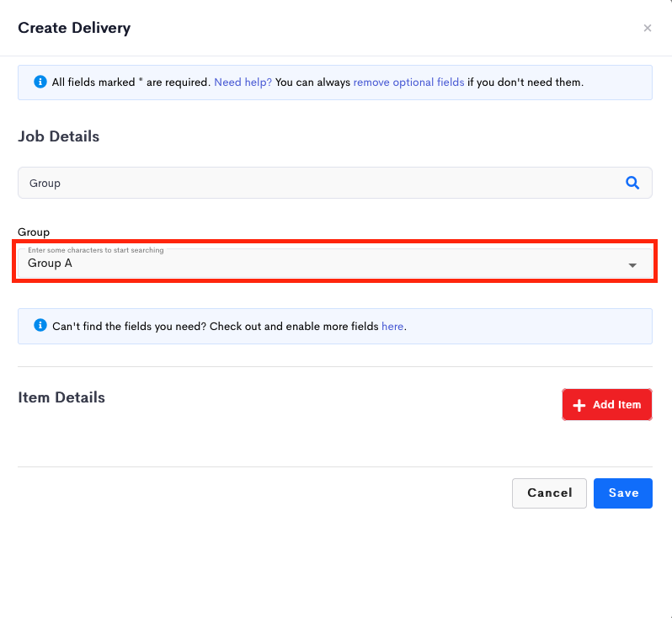The height and width of the screenshot is (618, 672).
Task: Click the Job Details heading
Action: pyautogui.click(x=59, y=136)
